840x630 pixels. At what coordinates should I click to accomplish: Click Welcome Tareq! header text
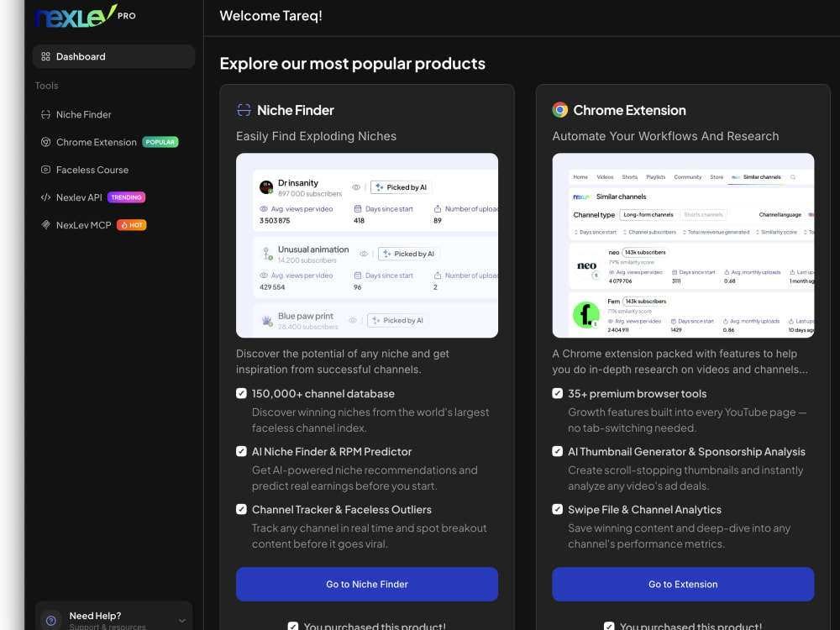pos(271,15)
